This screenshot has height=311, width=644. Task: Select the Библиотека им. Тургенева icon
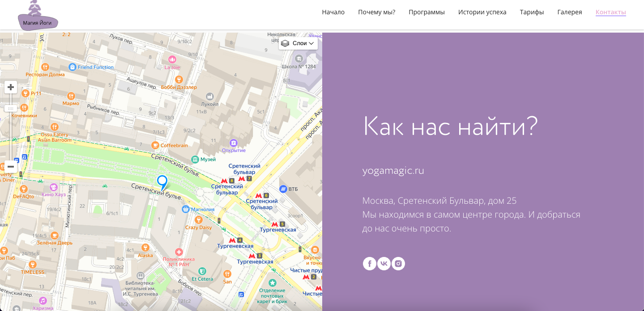140,276
